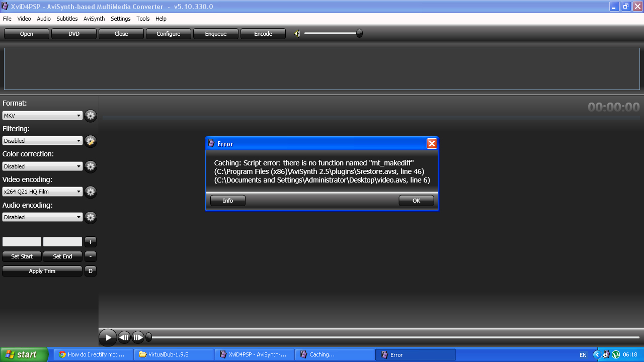The image size is (644, 362).
Task: Click the play button in player
Action: click(x=108, y=337)
